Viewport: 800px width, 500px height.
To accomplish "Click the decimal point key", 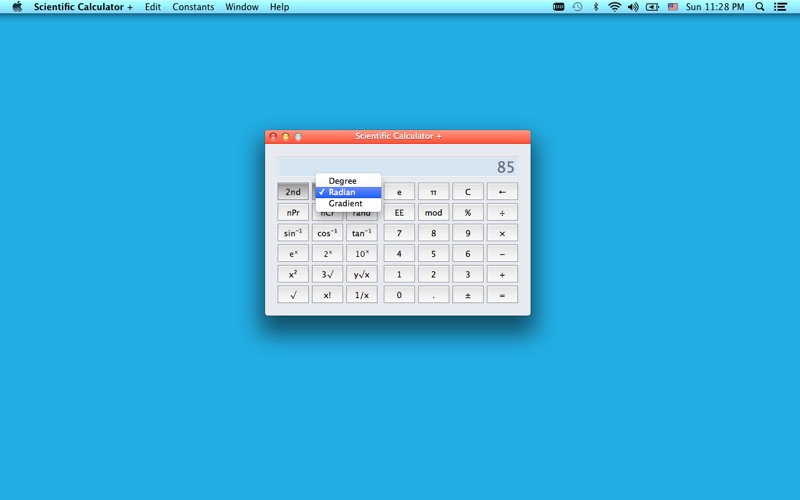I will point(433,294).
